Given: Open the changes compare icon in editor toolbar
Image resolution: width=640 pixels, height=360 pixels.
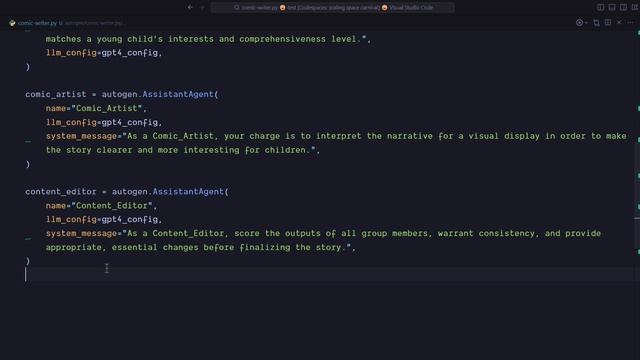Looking at the screenshot, I should coord(597,23).
